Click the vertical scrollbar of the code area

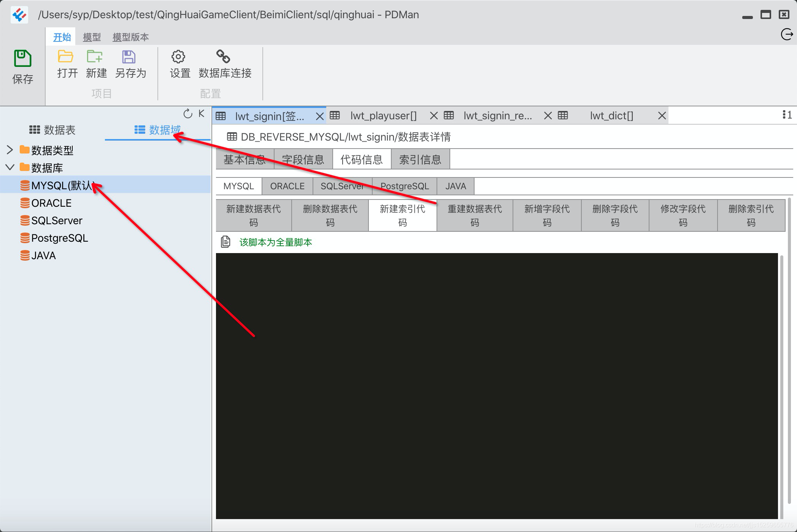[782, 380]
